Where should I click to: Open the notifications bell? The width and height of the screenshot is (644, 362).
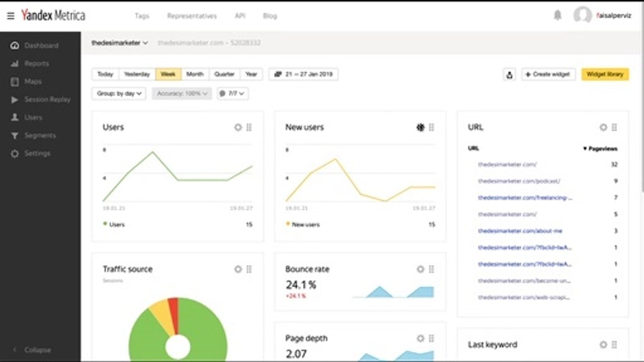(557, 15)
